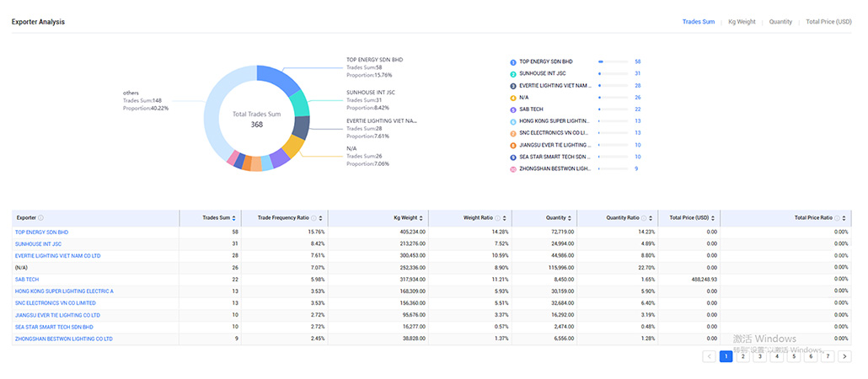Switch to the Kg Weight tab
This screenshot has width=868, height=379.
point(742,22)
